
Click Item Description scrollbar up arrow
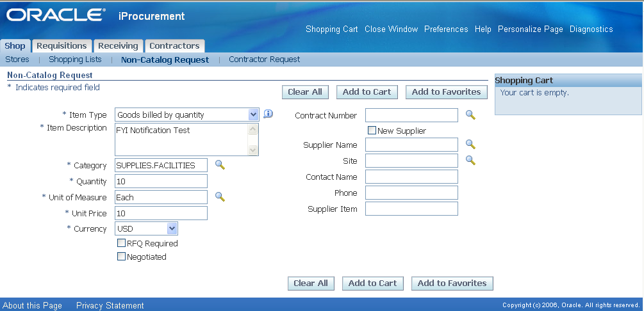pyautogui.click(x=253, y=129)
